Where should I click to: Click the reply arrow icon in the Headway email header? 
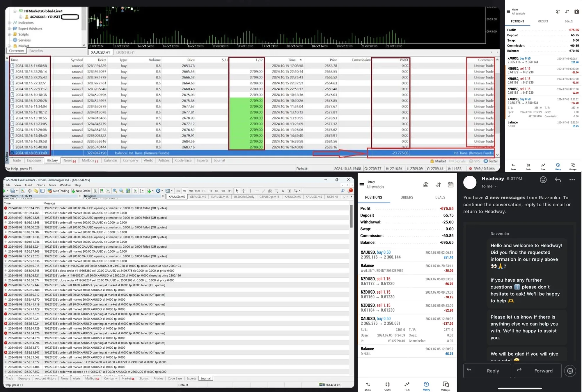tap(558, 180)
